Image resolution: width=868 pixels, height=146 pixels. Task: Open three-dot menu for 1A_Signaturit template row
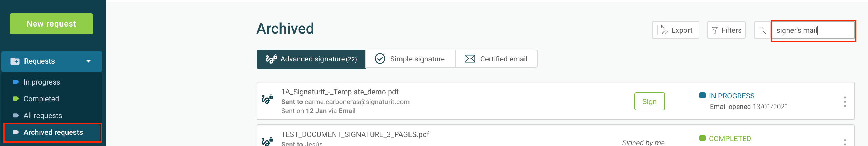pyautogui.click(x=845, y=102)
